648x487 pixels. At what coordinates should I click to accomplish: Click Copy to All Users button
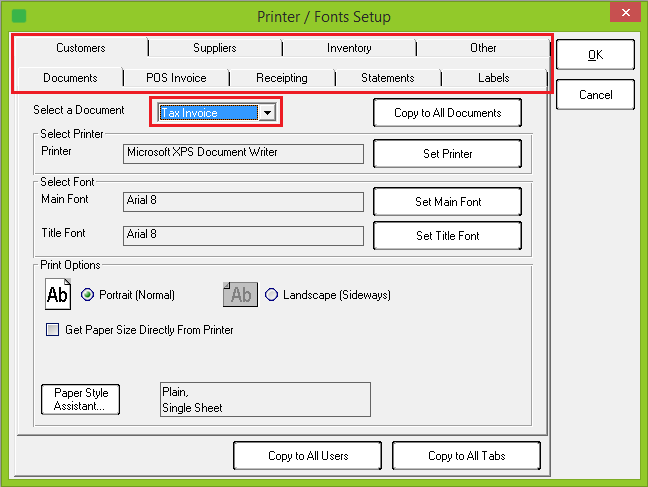click(x=308, y=456)
